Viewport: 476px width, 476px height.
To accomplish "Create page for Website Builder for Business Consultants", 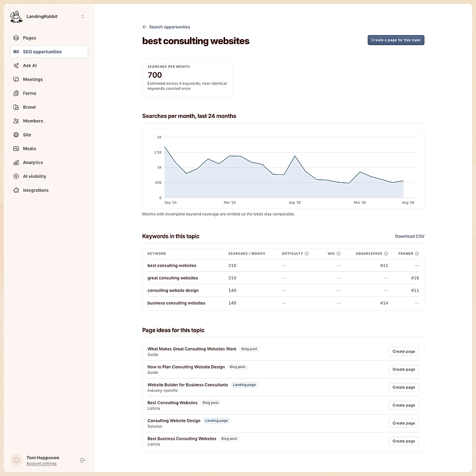I will coord(404,387).
